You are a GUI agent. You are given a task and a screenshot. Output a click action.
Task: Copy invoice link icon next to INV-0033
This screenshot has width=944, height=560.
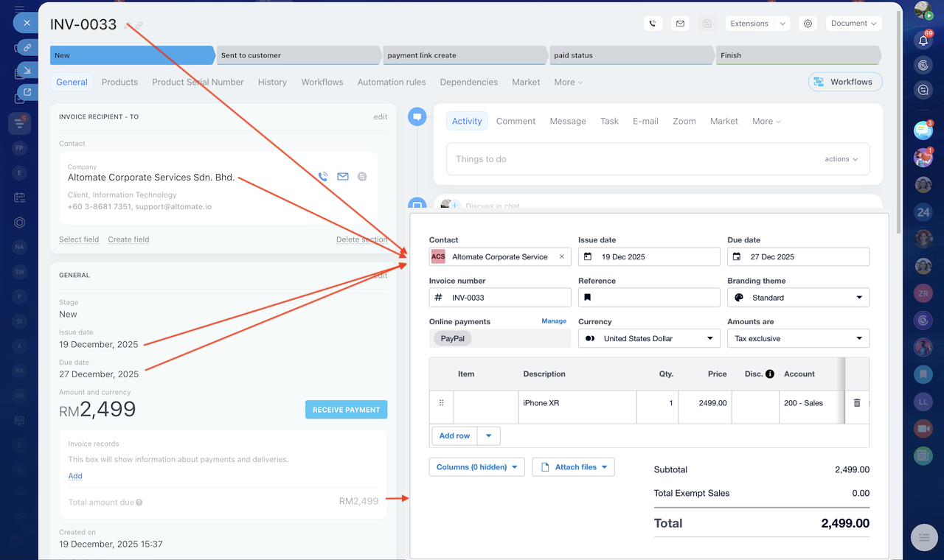[139, 26]
